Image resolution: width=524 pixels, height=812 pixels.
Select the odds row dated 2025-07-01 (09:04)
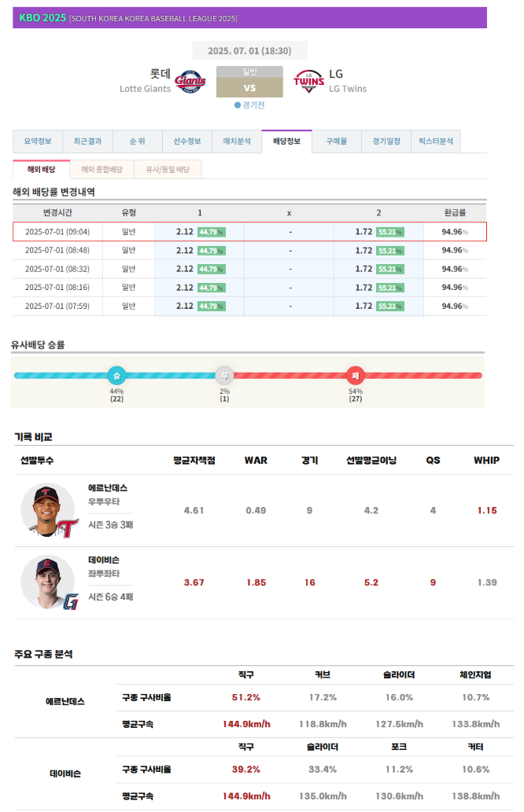(249, 231)
